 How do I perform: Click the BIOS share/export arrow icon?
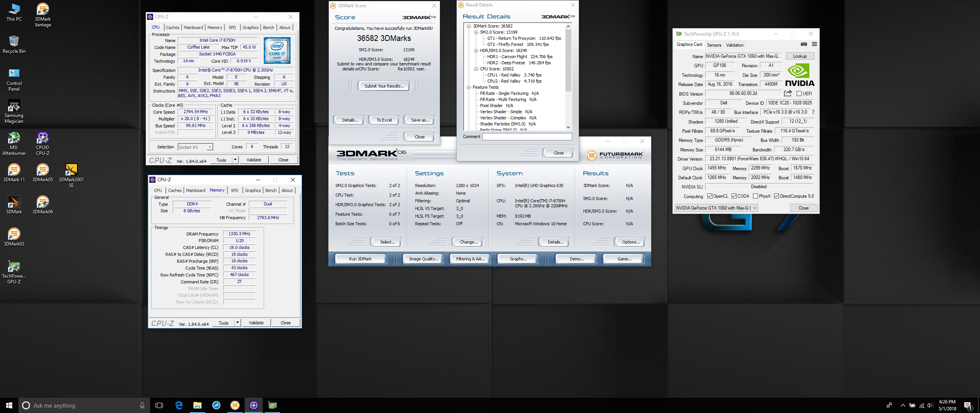[x=787, y=93]
